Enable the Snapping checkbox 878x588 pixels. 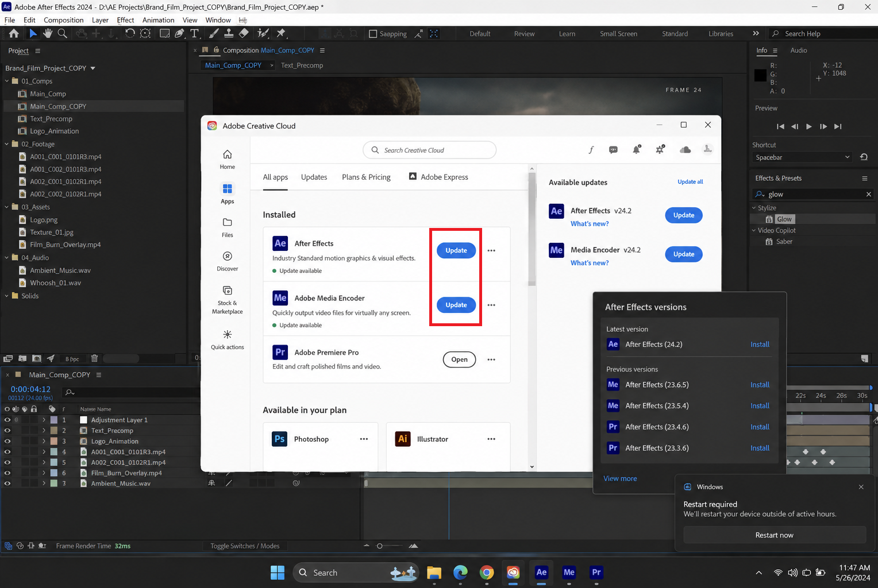(x=373, y=34)
